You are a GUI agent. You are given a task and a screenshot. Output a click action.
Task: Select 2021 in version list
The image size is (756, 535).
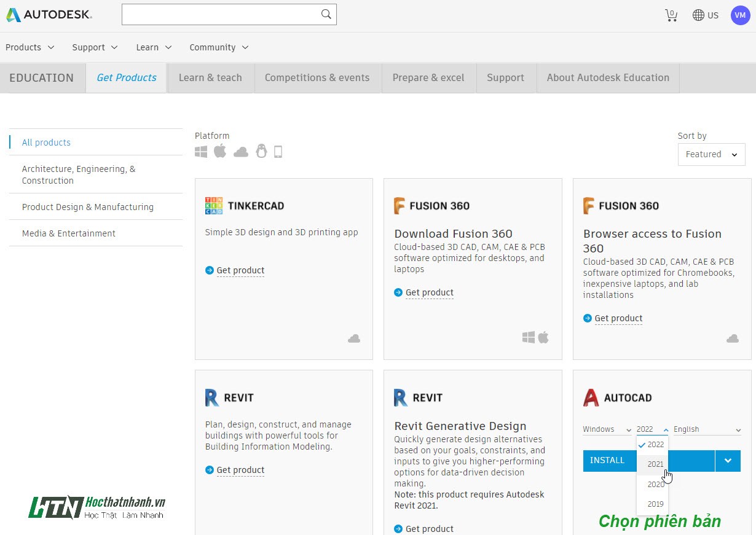(x=653, y=464)
